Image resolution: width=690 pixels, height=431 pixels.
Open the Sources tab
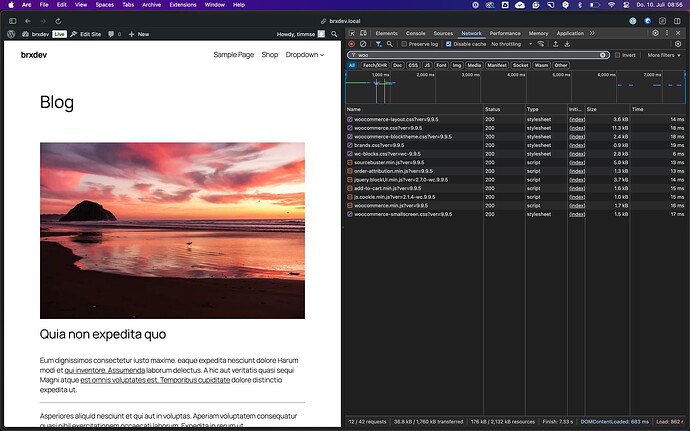point(443,33)
